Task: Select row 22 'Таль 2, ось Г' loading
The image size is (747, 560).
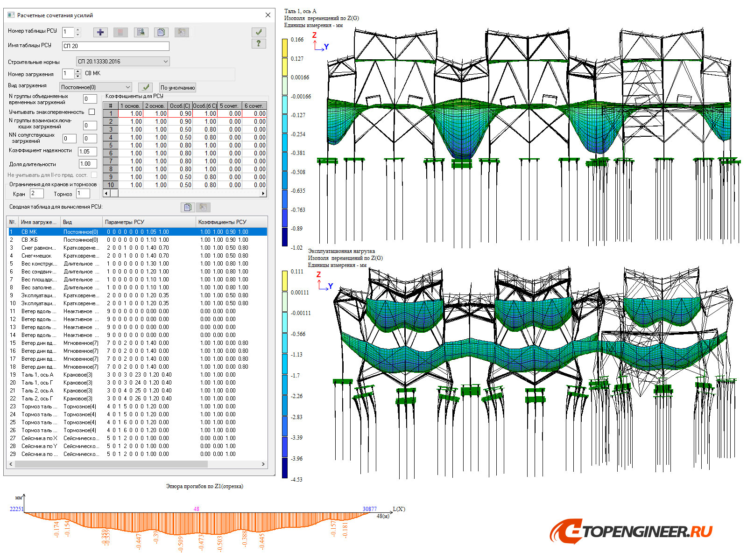Action: (137, 399)
